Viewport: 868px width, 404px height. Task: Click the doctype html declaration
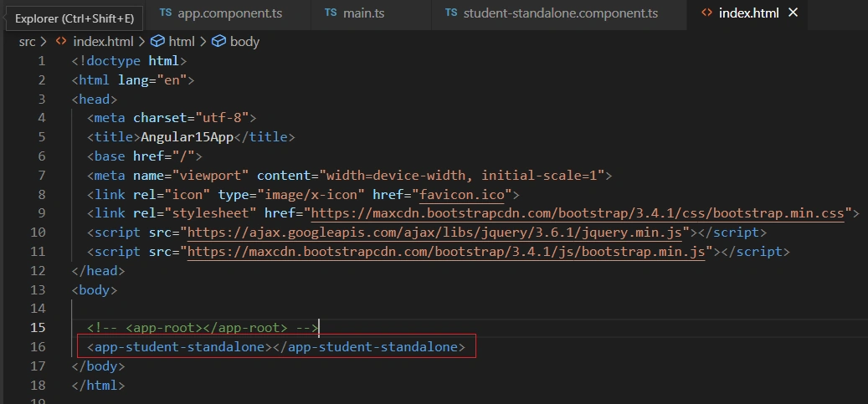coord(129,61)
